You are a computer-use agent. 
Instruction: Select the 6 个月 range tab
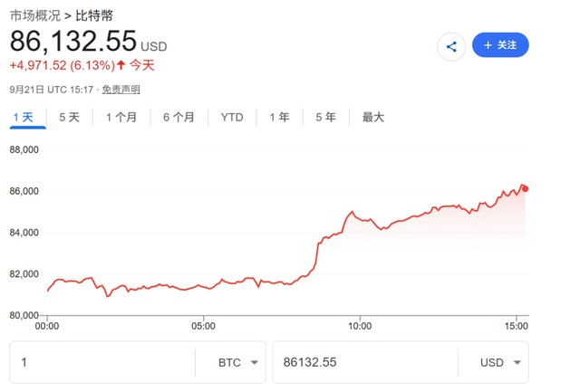179,118
